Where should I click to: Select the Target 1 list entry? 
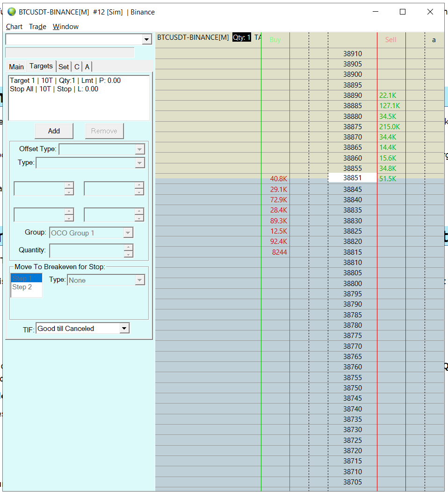coord(65,81)
